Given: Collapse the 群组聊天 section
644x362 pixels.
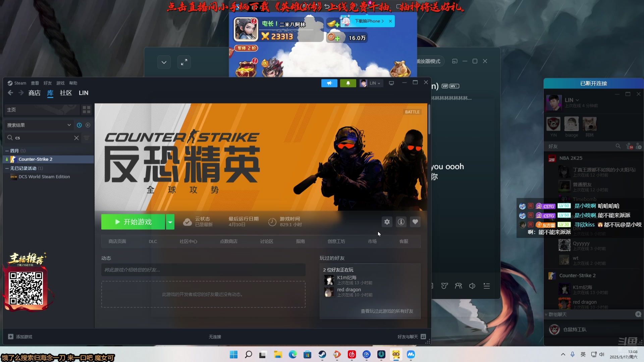Looking at the screenshot, I should (546, 314).
